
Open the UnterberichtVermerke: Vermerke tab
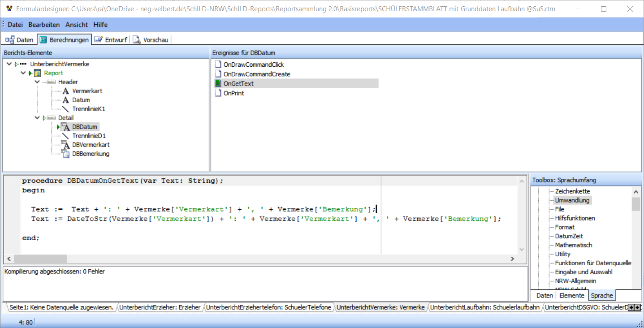click(380, 307)
